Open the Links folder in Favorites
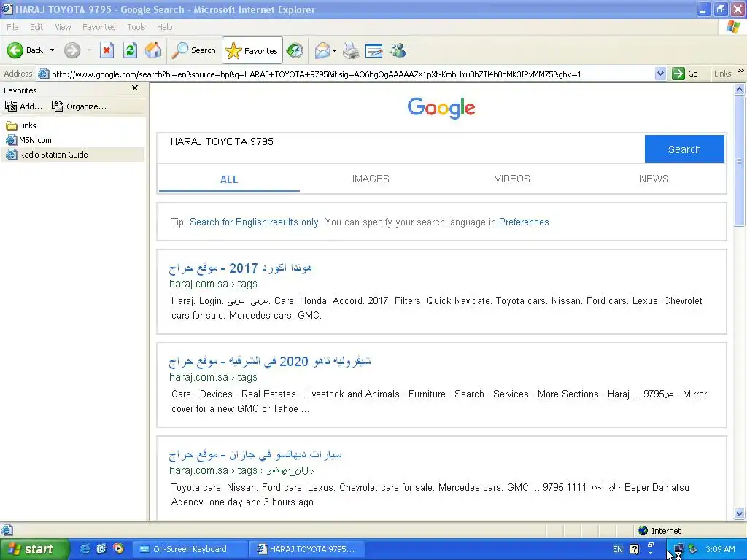Viewport: 747px width, 560px height. coord(21,125)
